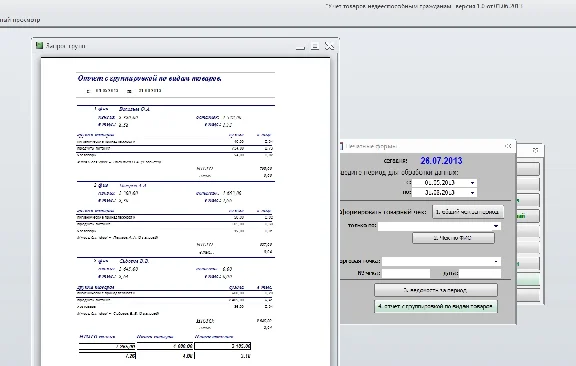576x366 pixels.
Task: Maximize the report preview window
Action: pos(315,46)
